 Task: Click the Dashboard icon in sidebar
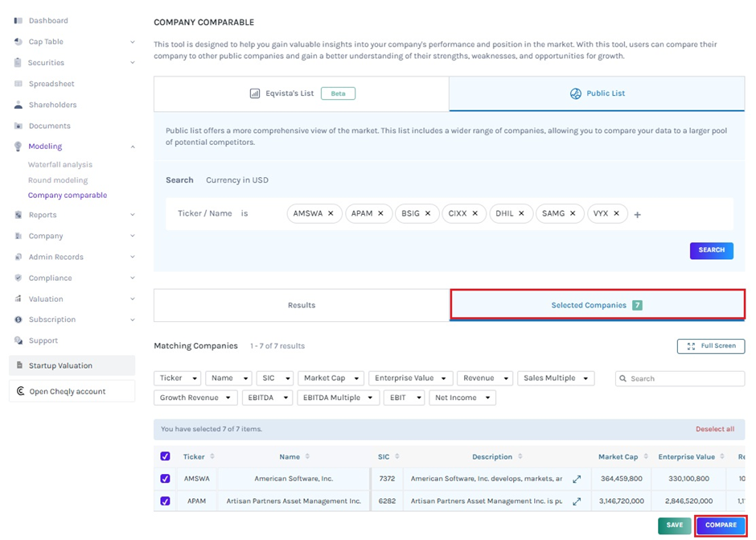[18, 21]
